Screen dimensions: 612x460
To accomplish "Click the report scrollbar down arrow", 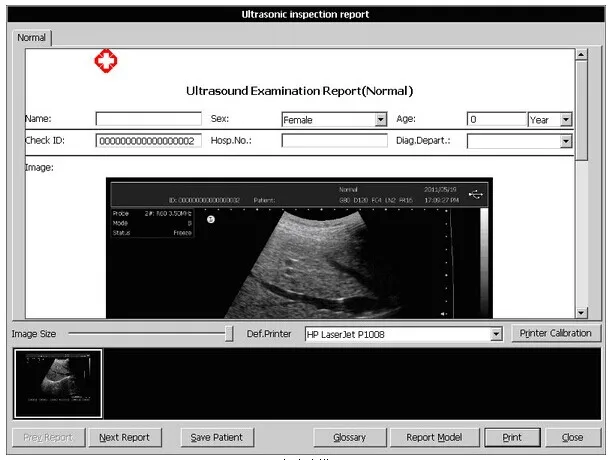I will 581,312.
